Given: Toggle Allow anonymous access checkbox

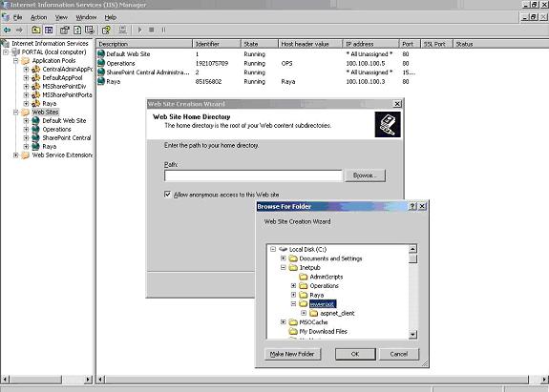Looking at the screenshot, I should [x=167, y=195].
